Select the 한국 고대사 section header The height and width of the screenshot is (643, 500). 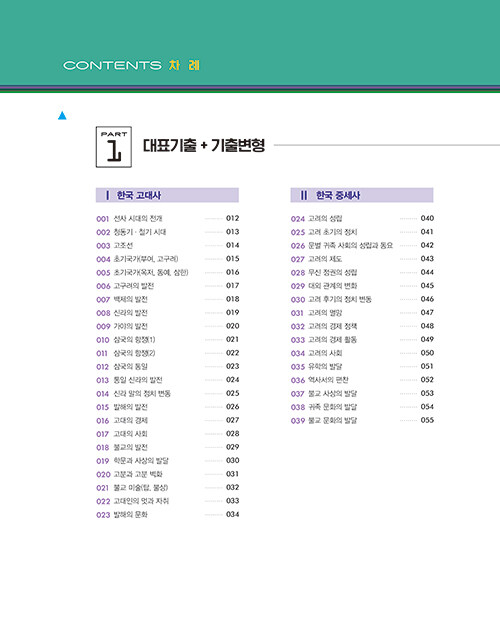tap(167, 195)
